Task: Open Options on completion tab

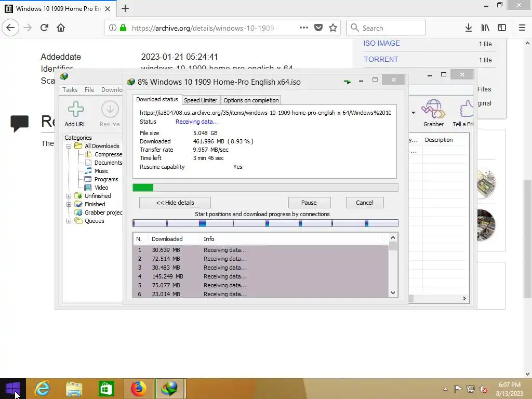Action: tap(251, 100)
